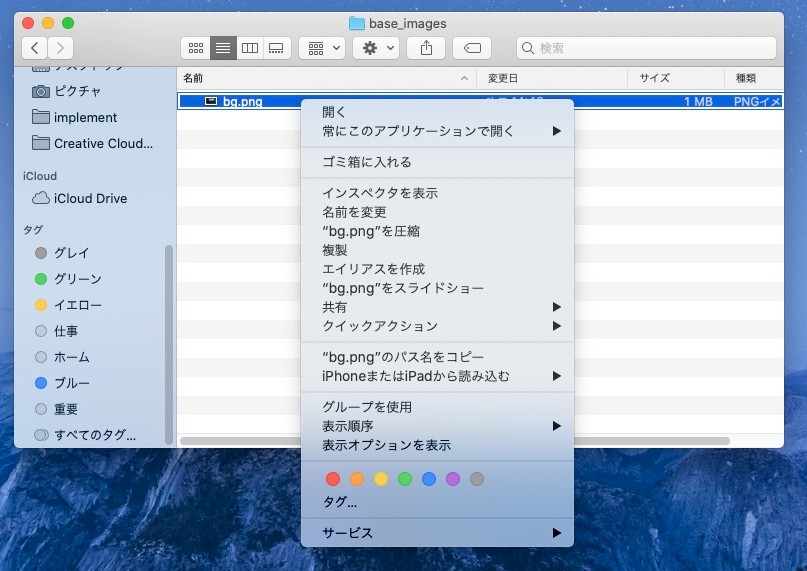Go back with the left chevron button
The width and height of the screenshot is (807, 571).
(34, 48)
